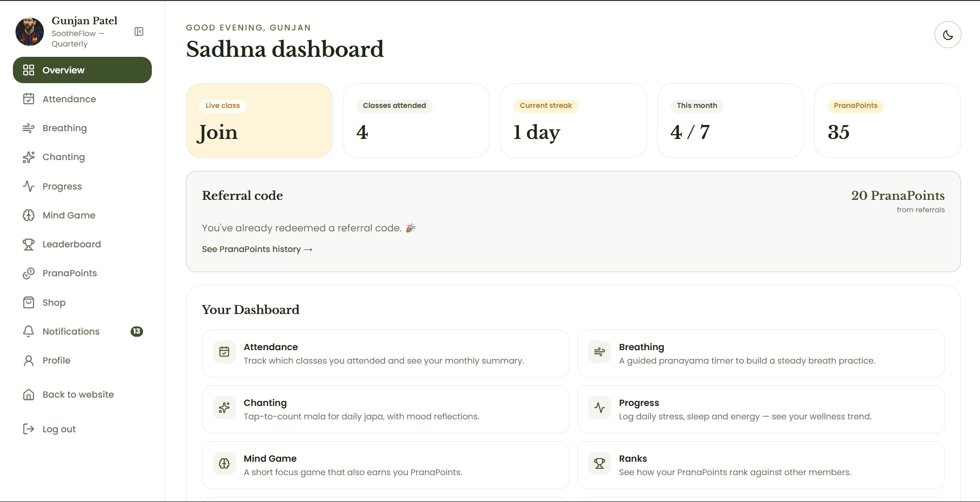This screenshot has height=502, width=980.
Task: Click the PranaPoints 35 stat card
Action: [887, 120]
